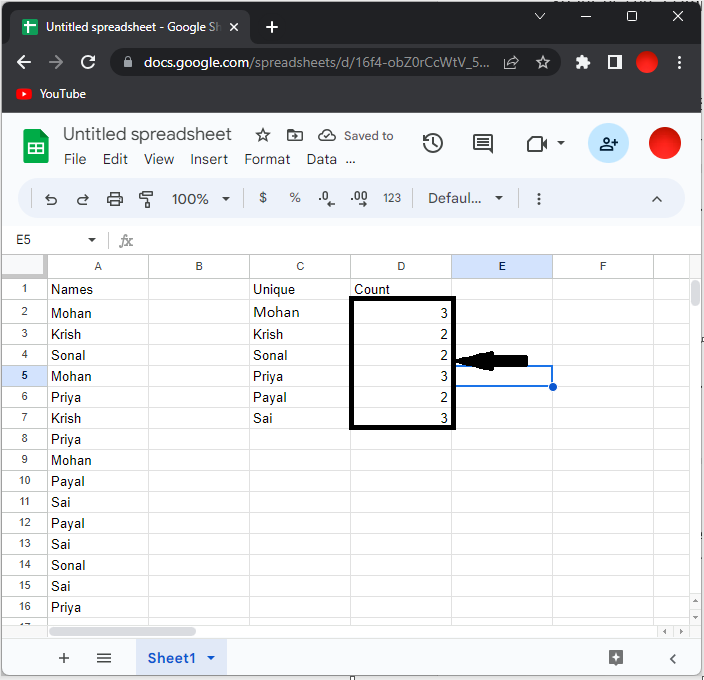704x680 pixels.
Task: Select cell A10 'Payal'
Action: click(98, 481)
